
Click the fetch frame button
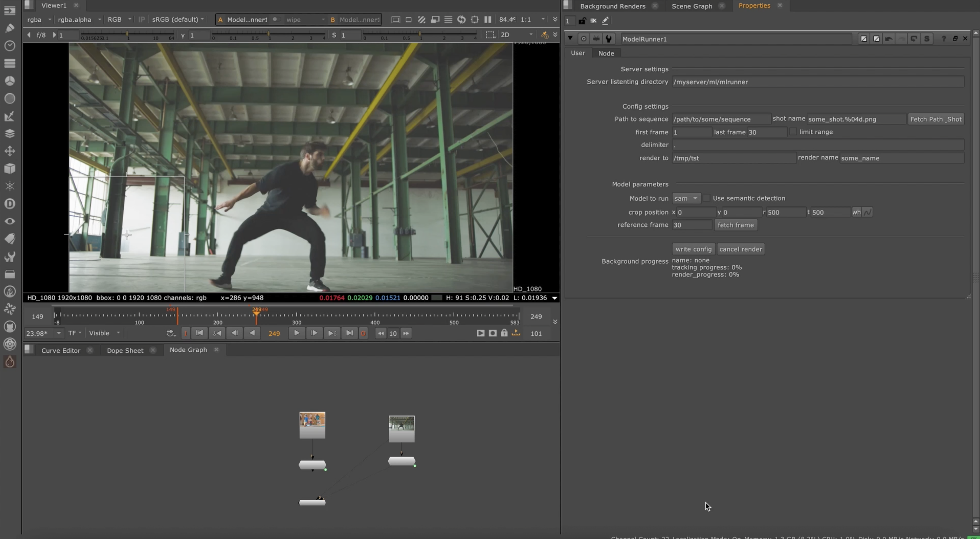(736, 225)
